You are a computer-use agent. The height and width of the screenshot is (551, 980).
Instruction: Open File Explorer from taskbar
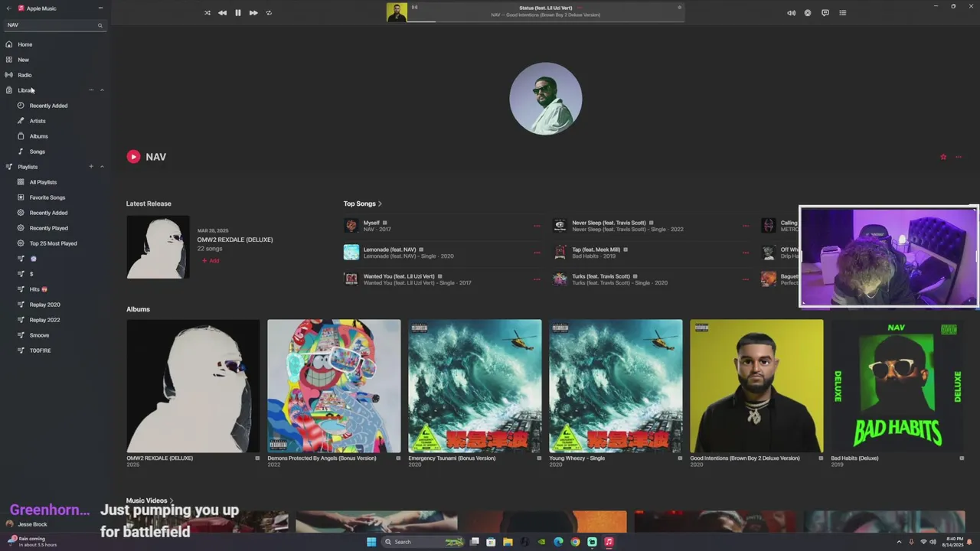point(508,542)
